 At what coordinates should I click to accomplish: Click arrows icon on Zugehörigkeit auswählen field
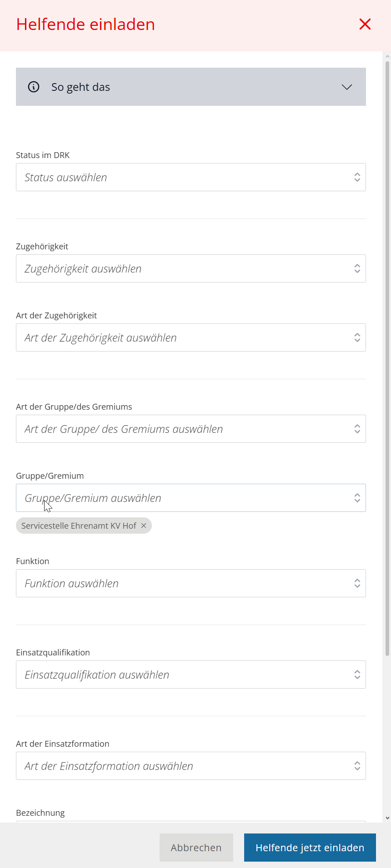tap(357, 268)
